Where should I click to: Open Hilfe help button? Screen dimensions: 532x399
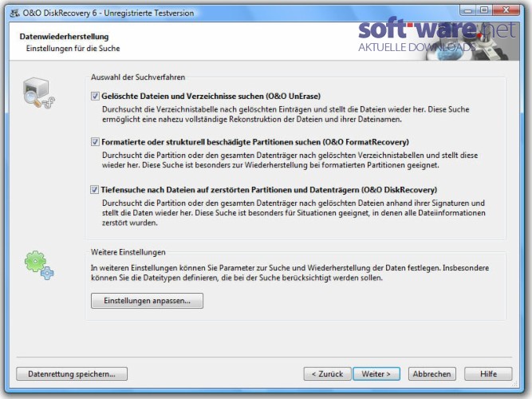click(x=488, y=374)
